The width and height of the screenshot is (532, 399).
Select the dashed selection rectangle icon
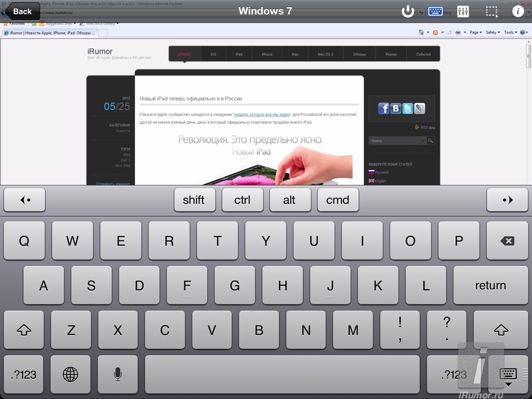pyautogui.click(x=491, y=11)
